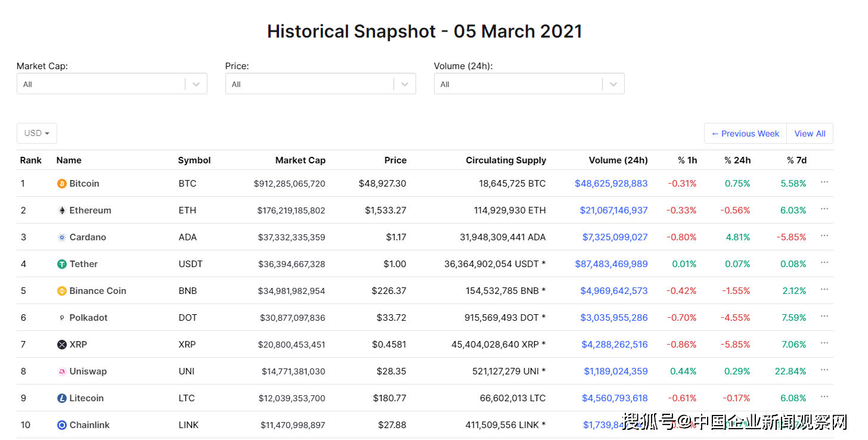The height and width of the screenshot is (440, 868).
Task: Click the Ethereum diamond logo icon
Action: click(61, 210)
